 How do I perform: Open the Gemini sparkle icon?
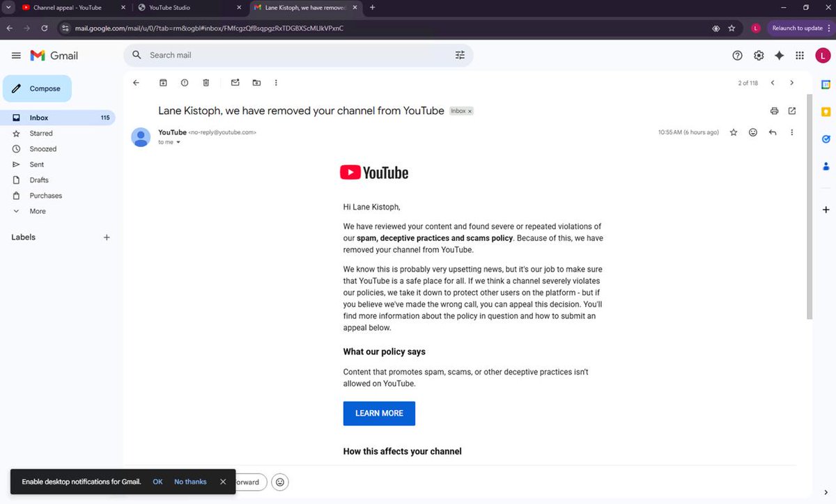[x=780, y=55]
